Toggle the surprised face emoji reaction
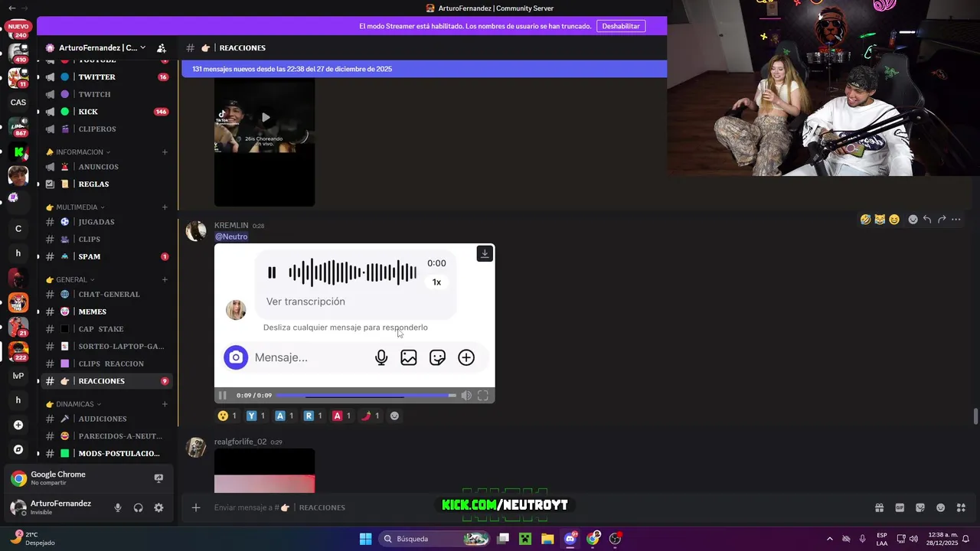Viewport: 980px width, 551px height. tap(227, 416)
